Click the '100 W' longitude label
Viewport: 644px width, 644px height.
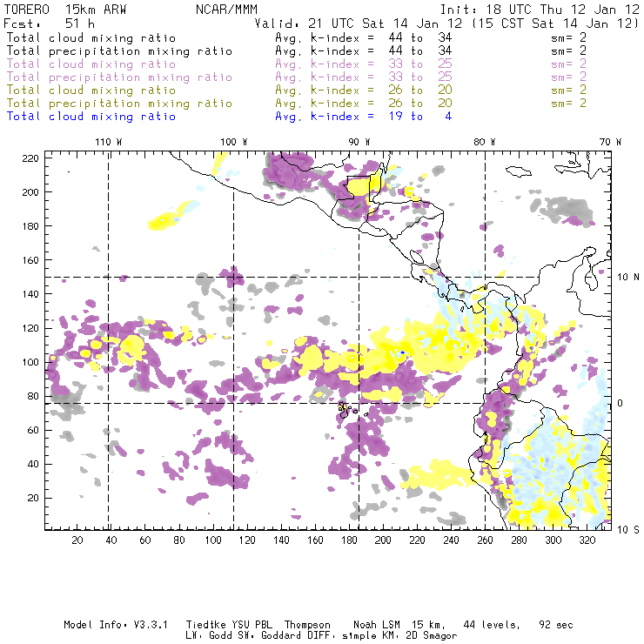(x=234, y=142)
